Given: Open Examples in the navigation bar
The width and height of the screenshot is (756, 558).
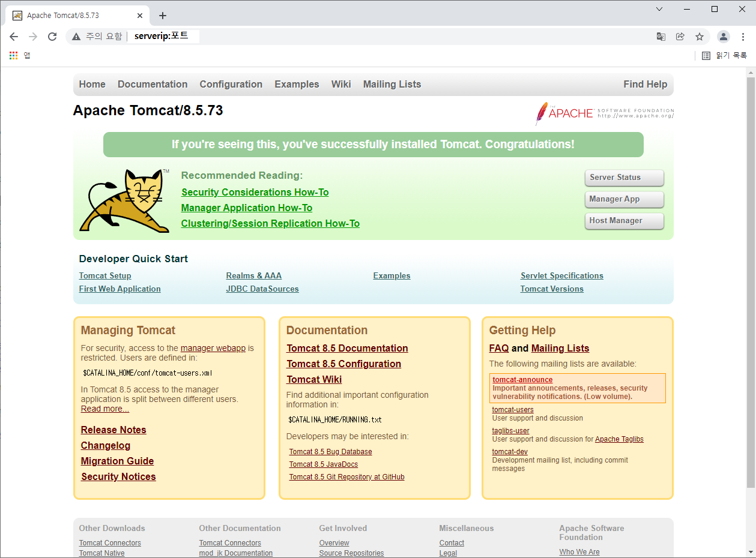Looking at the screenshot, I should pos(297,85).
